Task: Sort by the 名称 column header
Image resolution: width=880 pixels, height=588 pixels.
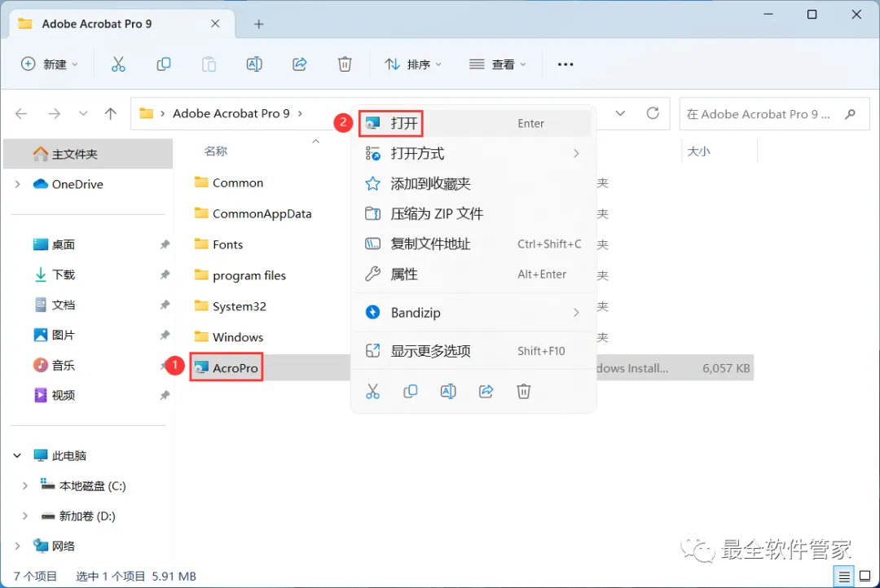Action: [215, 151]
